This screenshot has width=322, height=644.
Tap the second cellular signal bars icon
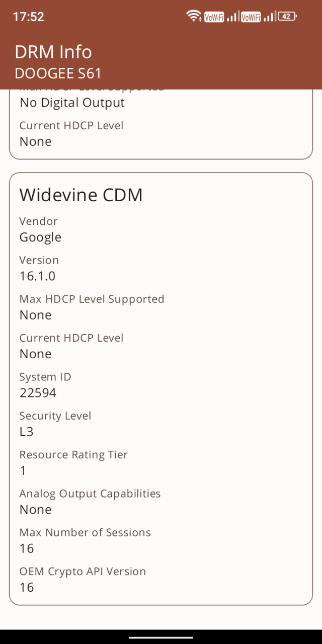pyautogui.click(x=269, y=17)
